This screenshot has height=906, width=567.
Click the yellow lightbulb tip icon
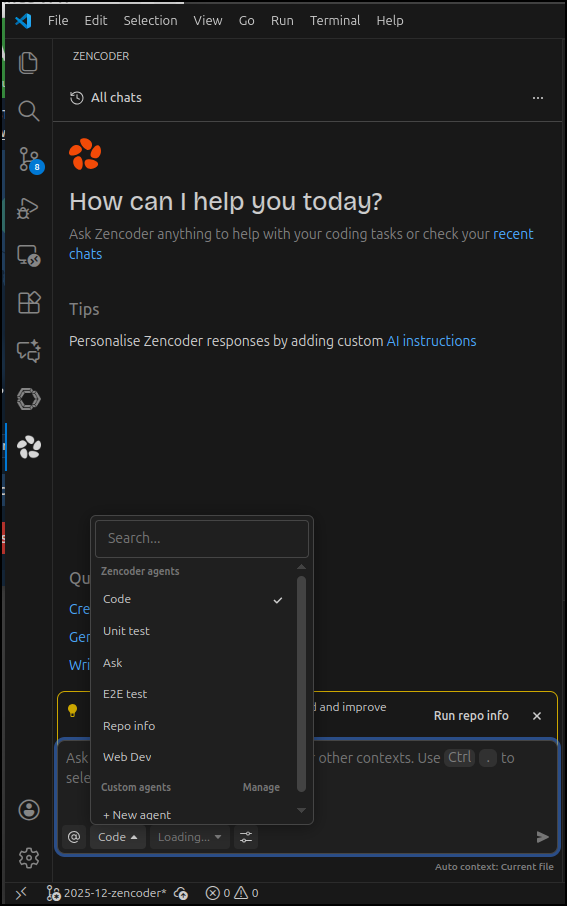73,711
